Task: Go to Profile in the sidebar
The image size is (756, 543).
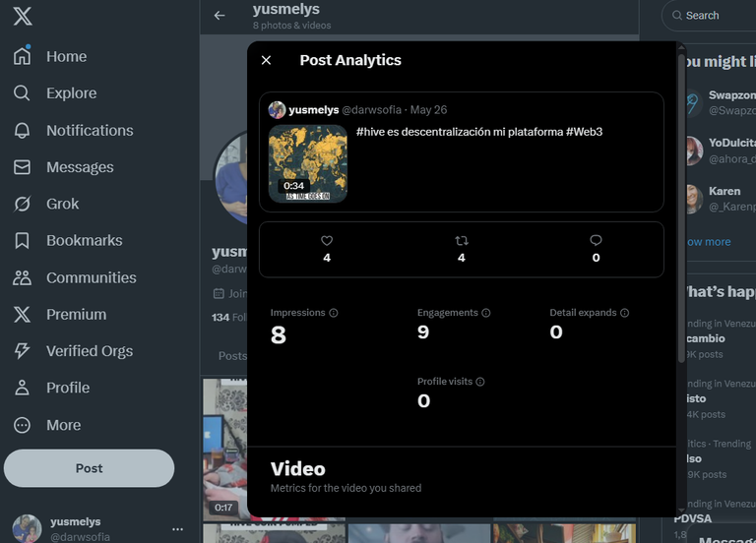Action: (x=51, y=388)
